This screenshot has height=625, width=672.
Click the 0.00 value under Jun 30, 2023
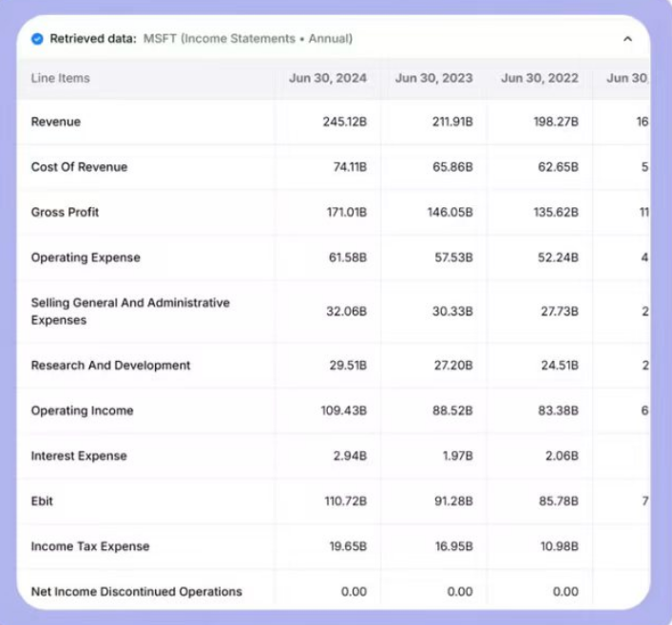(x=460, y=592)
